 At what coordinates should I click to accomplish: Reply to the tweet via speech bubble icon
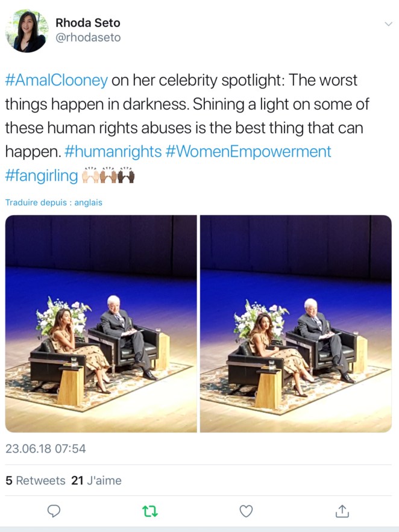coord(54,511)
